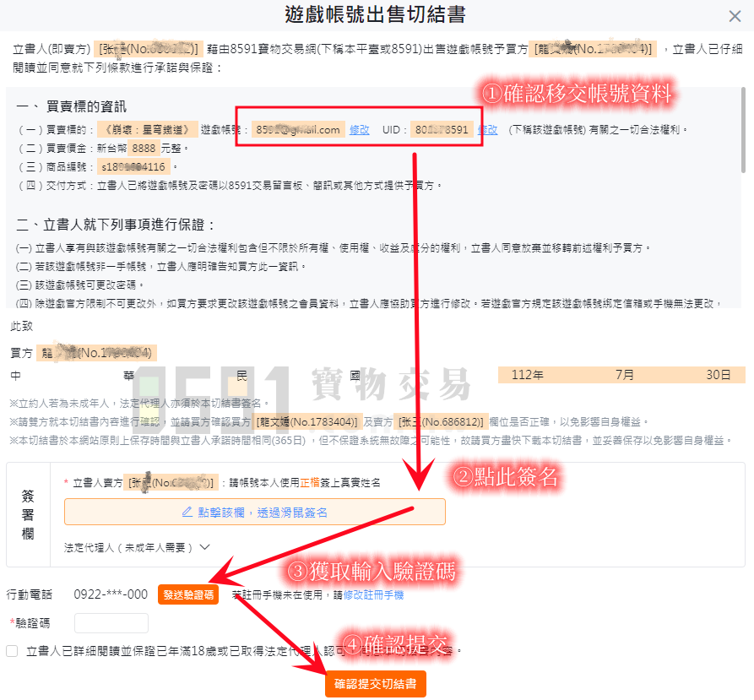Select seller name tag in signature area
Viewport: 754px width, 700px height.
point(171,483)
